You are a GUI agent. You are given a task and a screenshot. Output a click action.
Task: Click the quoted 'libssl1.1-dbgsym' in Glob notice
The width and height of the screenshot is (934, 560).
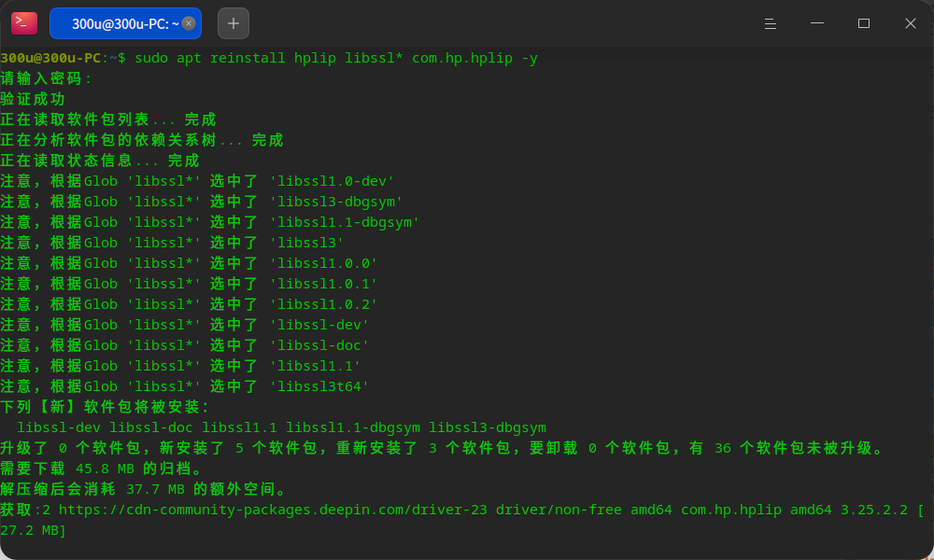click(345, 222)
